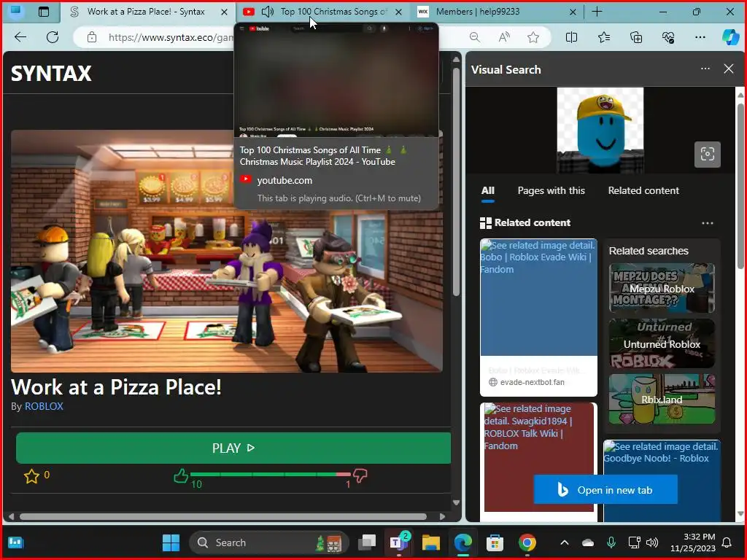747x560 pixels.
Task: Click the Pizza Place game thumbnail image
Action: pos(227,251)
